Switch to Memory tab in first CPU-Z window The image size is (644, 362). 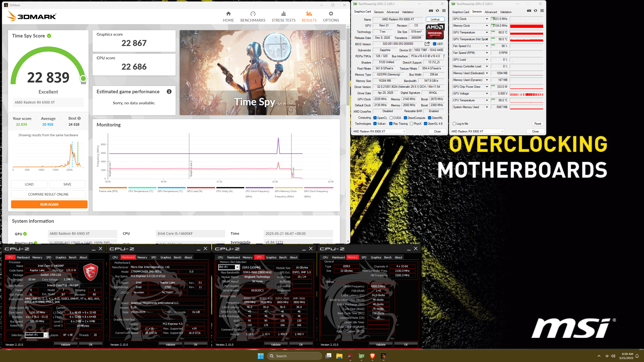pyautogui.click(x=37, y=257)
